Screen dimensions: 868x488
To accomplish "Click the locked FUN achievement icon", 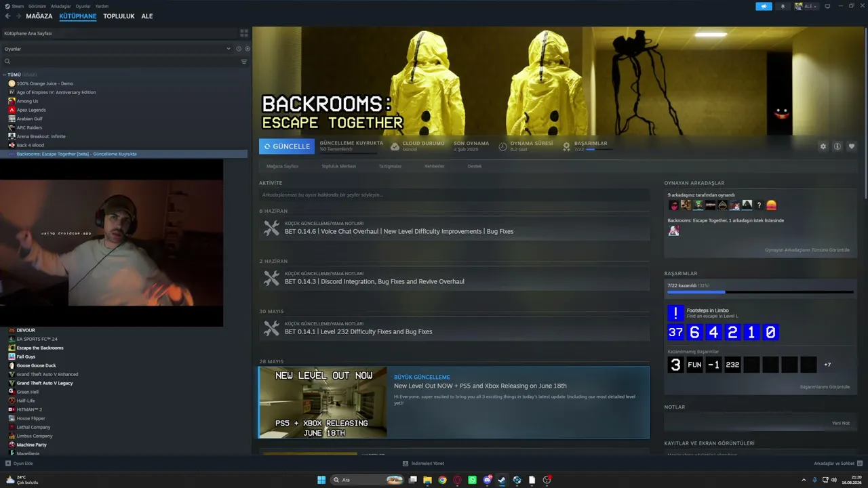I will click(694, 365).
